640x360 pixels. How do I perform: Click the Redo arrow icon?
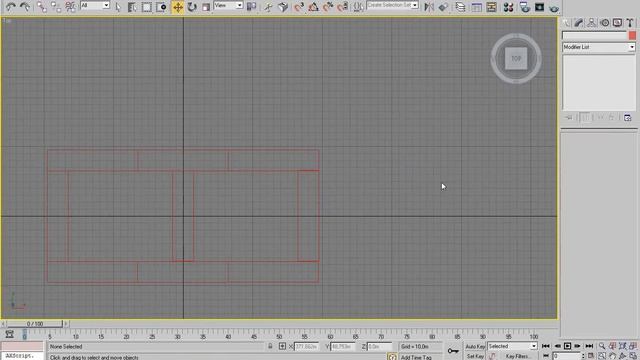[x=25, y=7]
